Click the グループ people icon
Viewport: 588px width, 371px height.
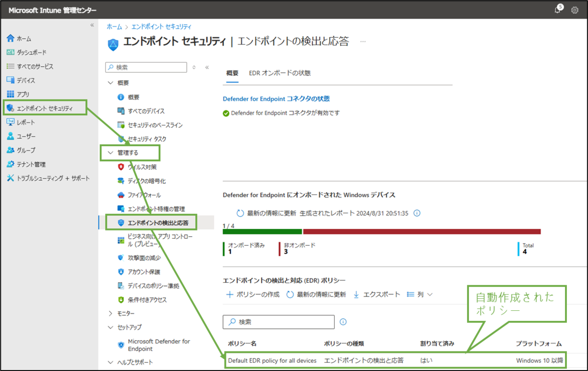tap(10, 150)
